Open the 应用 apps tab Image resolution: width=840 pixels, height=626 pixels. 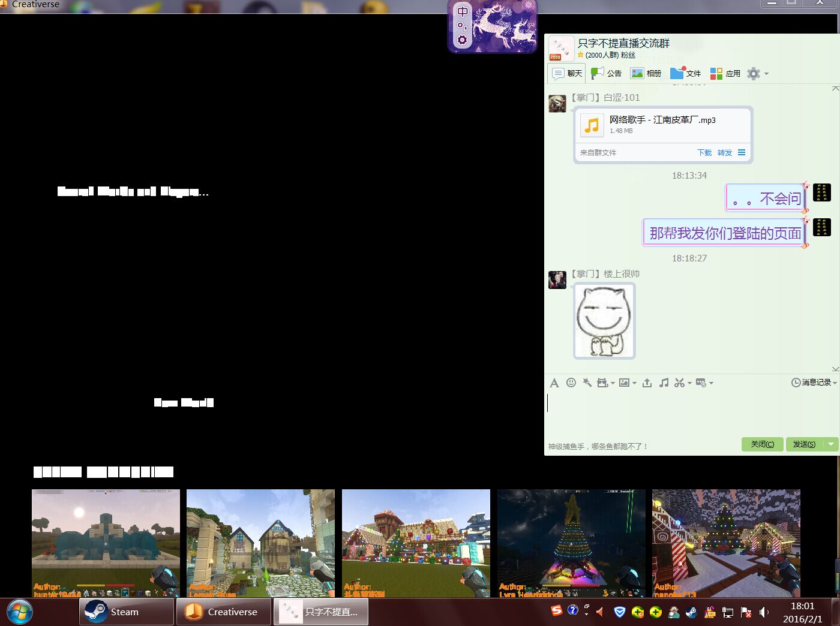(725, 73)
